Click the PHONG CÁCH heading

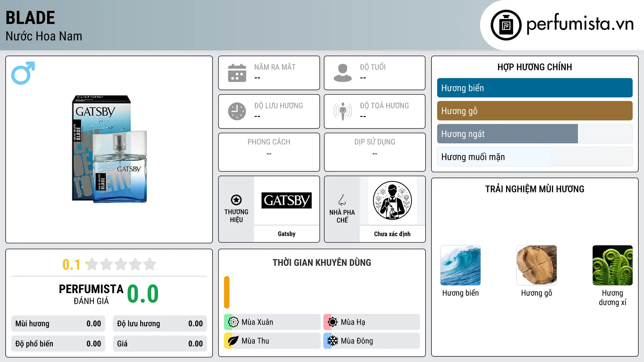pyautogui.click(x=269, y=142)
